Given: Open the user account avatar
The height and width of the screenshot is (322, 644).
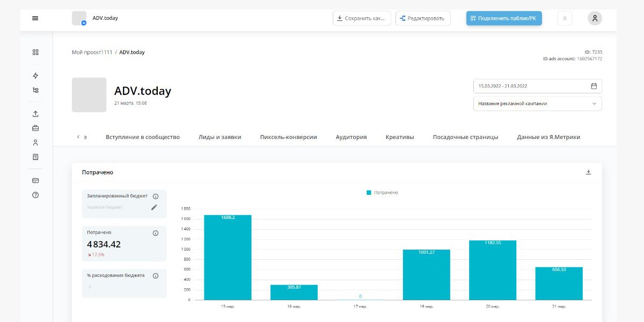Looking at the screenshot, I should pyautogui.click(x=595, y=18).
